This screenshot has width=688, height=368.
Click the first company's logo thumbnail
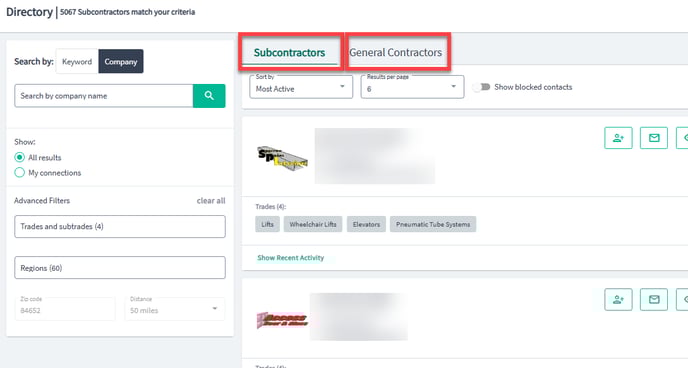[282, 157]
